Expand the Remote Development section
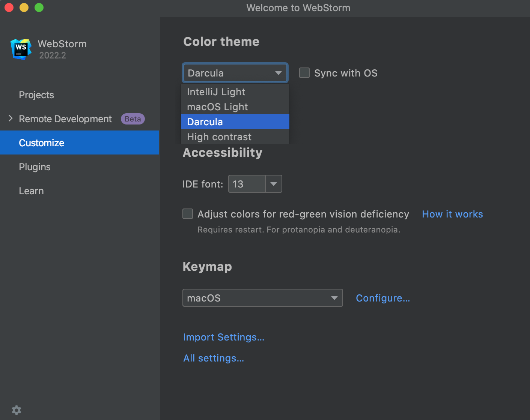Screen dimensions: 530x420 (x=10, y=118)
